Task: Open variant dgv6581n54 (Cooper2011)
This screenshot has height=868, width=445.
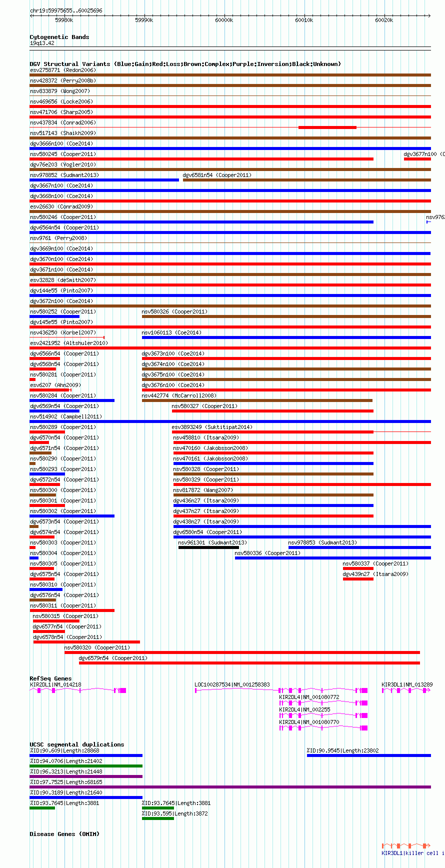Action: pos(307,180)
